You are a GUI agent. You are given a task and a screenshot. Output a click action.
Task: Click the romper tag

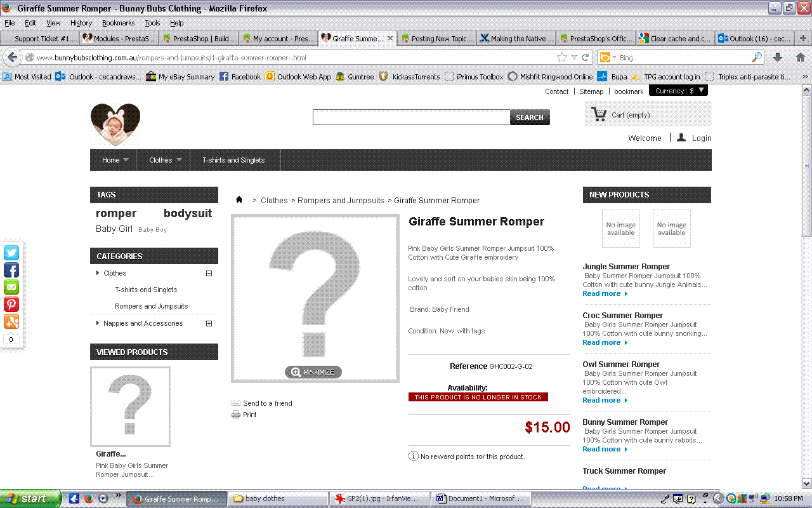(116, 213)
